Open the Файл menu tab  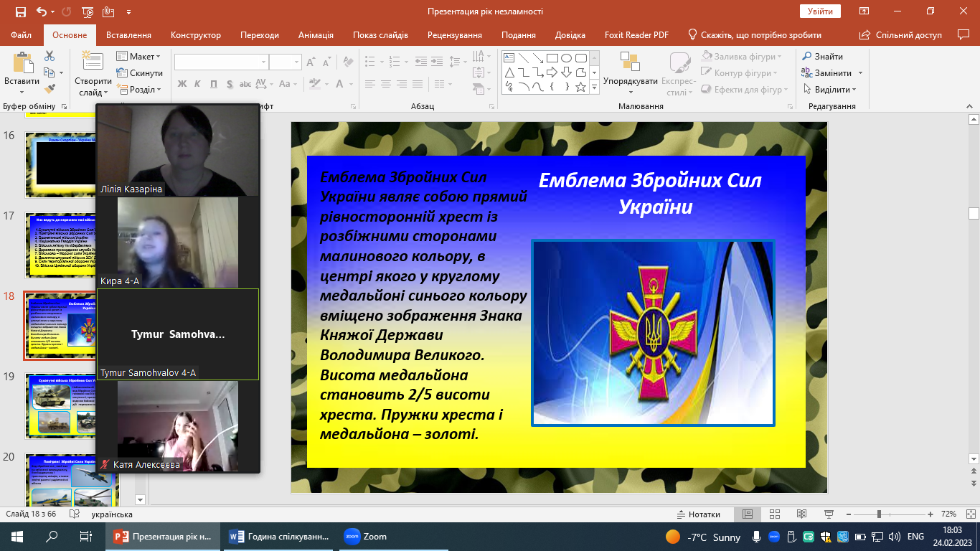pos(22,35)
